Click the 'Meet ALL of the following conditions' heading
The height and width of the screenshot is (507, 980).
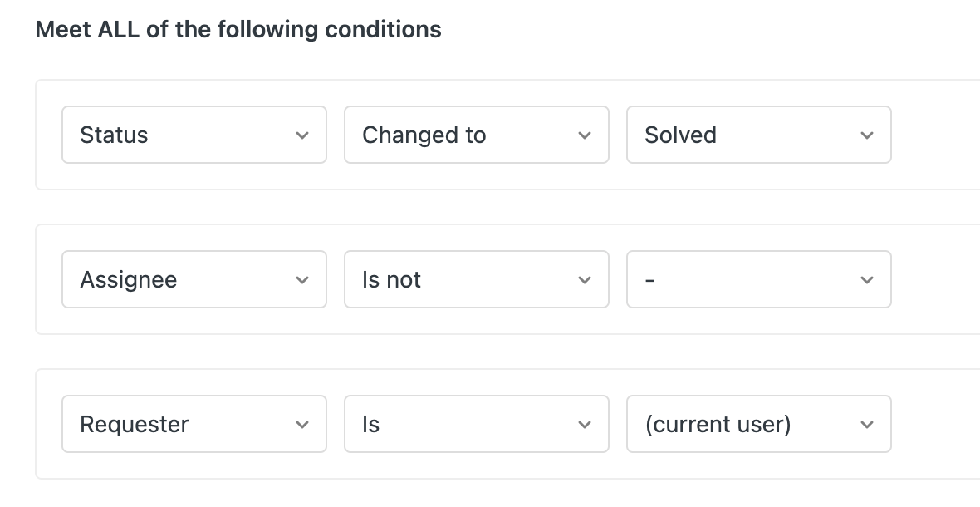(x=238, y=30)
